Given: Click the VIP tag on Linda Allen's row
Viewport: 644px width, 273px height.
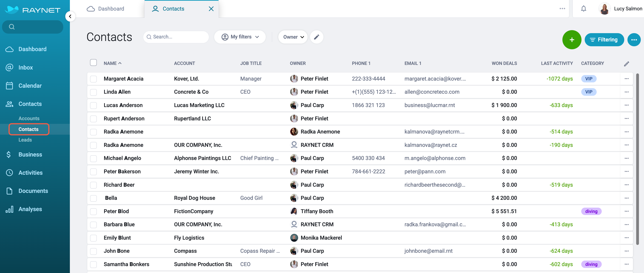Looking at the screenshot, I should (x=589, y=92).
